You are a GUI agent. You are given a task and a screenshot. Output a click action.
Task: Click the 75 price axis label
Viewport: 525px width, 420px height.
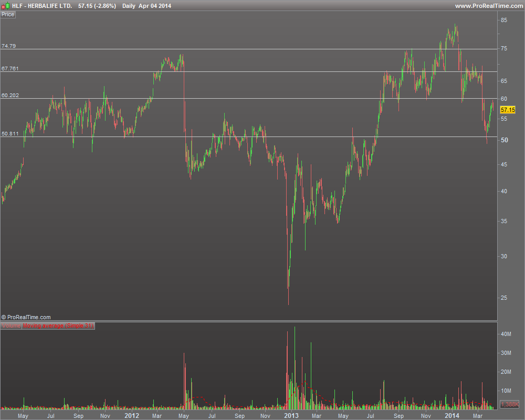[x=504, y=49]
